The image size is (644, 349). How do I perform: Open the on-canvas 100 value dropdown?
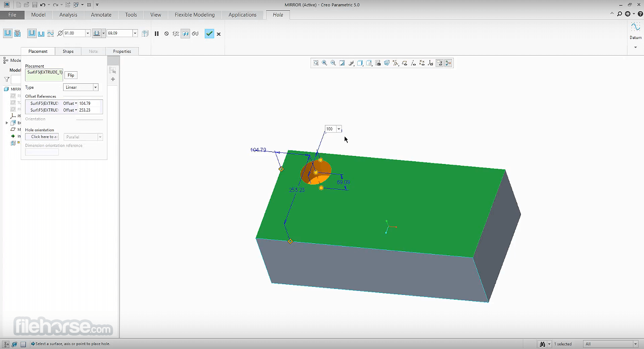[x=339, y=129]
